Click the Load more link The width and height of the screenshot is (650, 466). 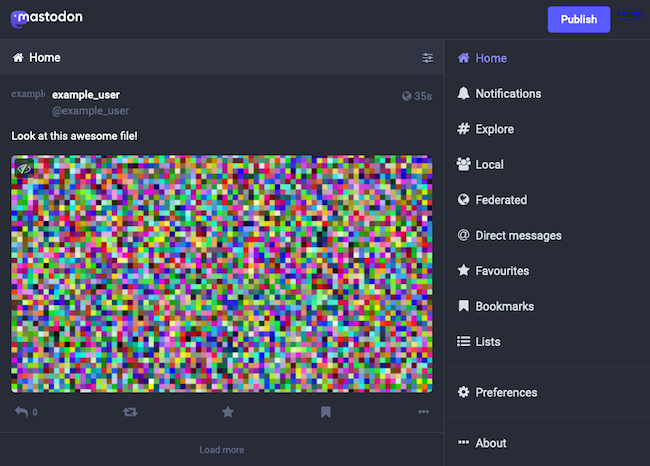click(x=221, y=450)
